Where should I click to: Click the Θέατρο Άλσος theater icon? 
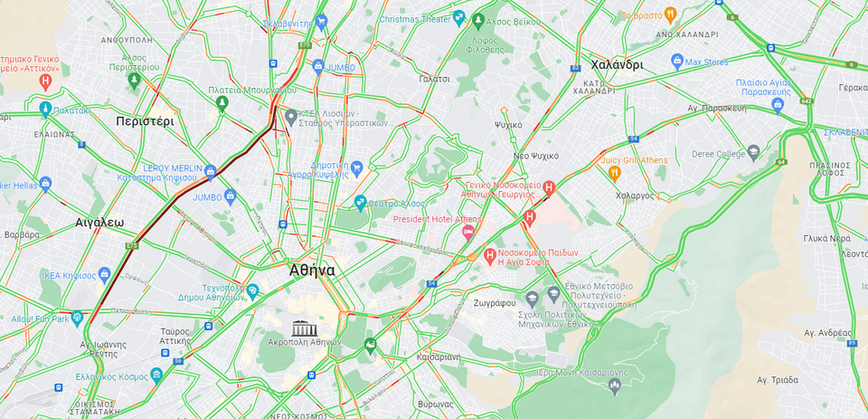coord(361,203)
